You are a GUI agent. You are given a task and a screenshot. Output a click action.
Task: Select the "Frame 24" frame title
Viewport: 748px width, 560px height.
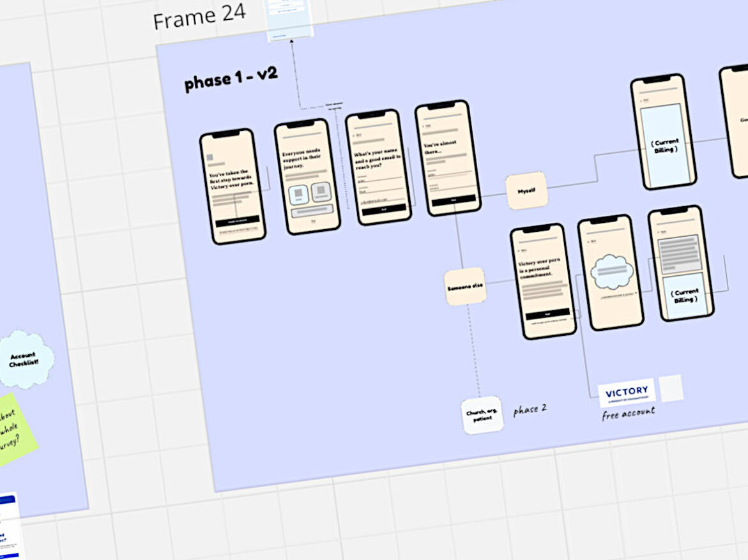point(199,17)
